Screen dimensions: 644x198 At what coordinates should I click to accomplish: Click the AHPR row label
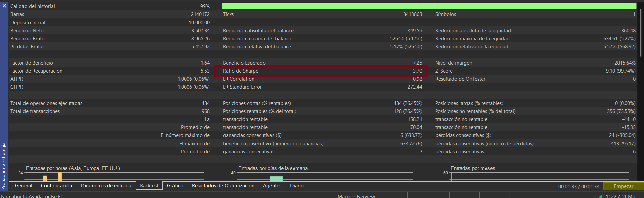(x=17, y=79)
